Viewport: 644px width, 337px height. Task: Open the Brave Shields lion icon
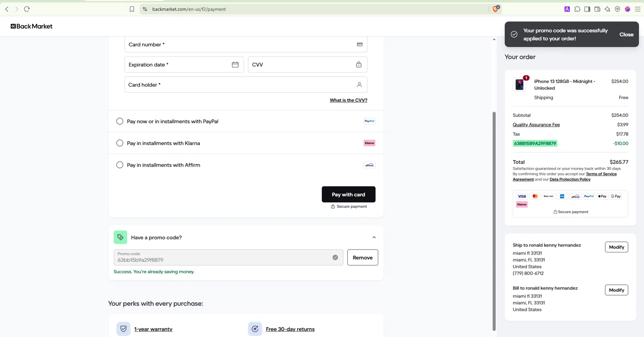click(x=496, y=9)
